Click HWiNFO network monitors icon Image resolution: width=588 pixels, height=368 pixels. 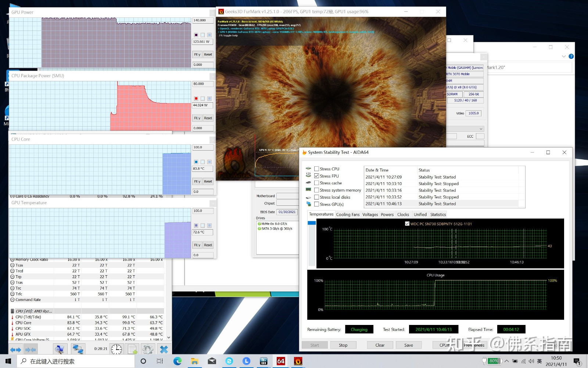78,349
